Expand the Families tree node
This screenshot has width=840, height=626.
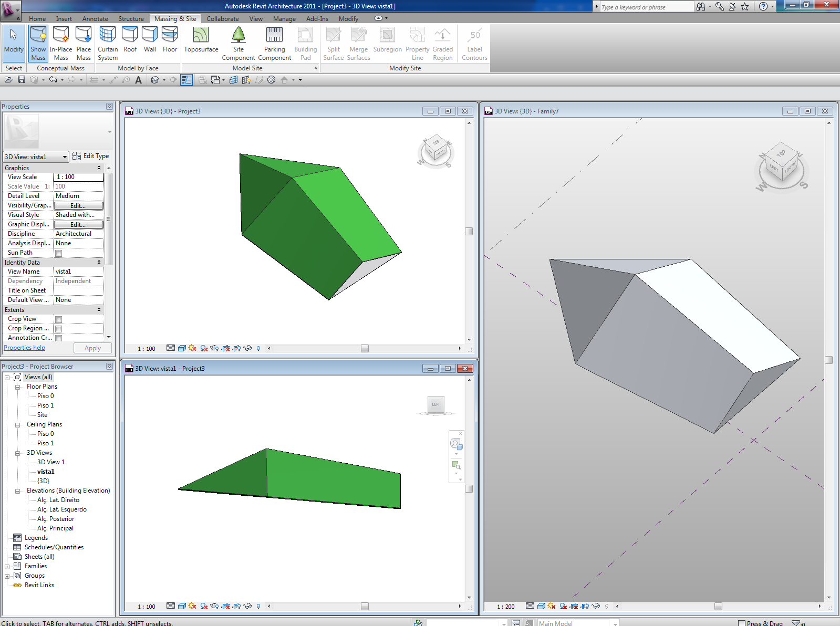pos(7,567)
